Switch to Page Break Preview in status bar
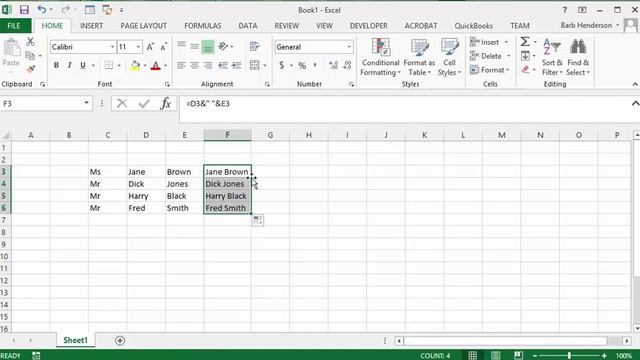The image size is (640, 360). 518,356
